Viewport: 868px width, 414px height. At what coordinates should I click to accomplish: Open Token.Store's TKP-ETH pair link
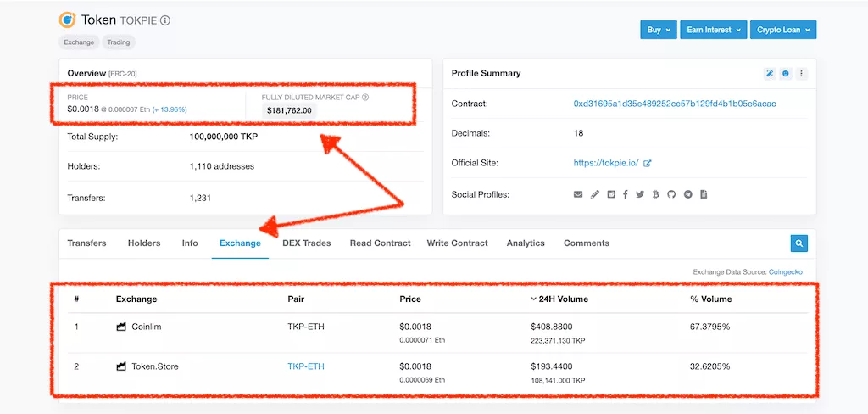[306, 366]
